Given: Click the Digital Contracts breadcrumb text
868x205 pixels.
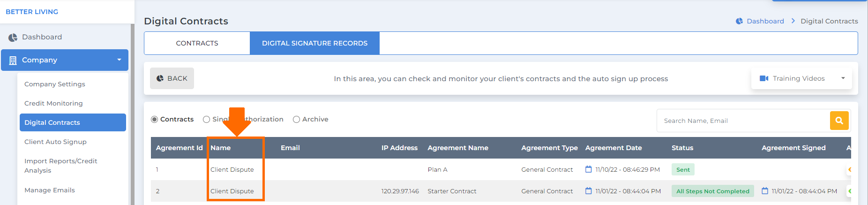Looking at the screenshot, I should coord(829,21).
